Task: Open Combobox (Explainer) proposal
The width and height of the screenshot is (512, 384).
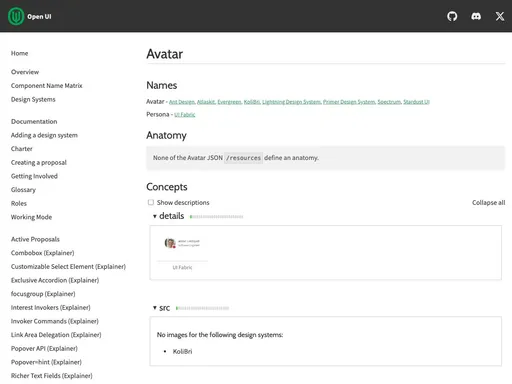Action: click(42, 253)
